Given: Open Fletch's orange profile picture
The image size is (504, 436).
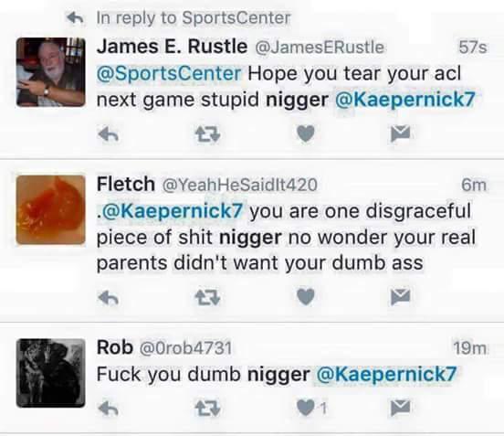Looking at the screenshot, I should pyautogui.click(x=51, y=209).
